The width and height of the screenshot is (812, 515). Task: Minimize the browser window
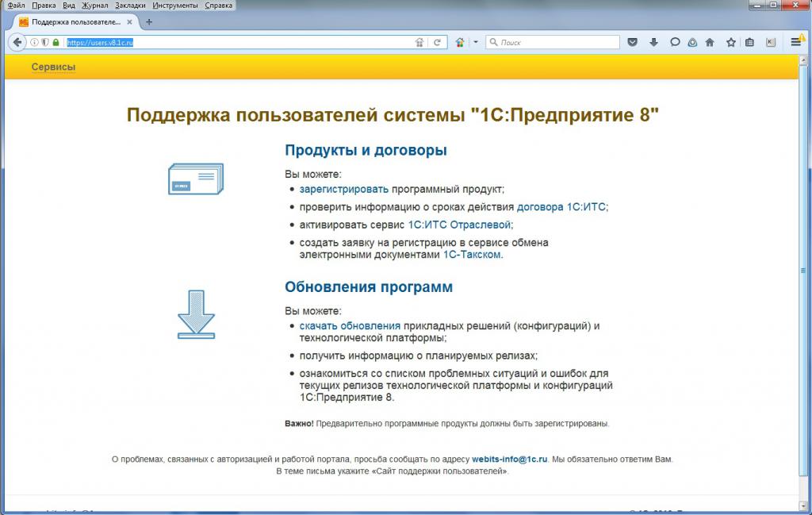coord(758,6)
